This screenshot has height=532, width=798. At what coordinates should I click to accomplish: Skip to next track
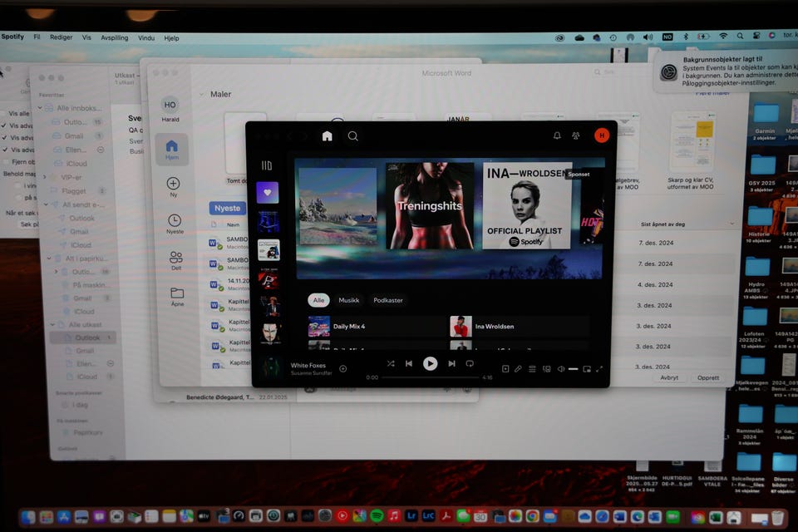click(x=451, y=363)
